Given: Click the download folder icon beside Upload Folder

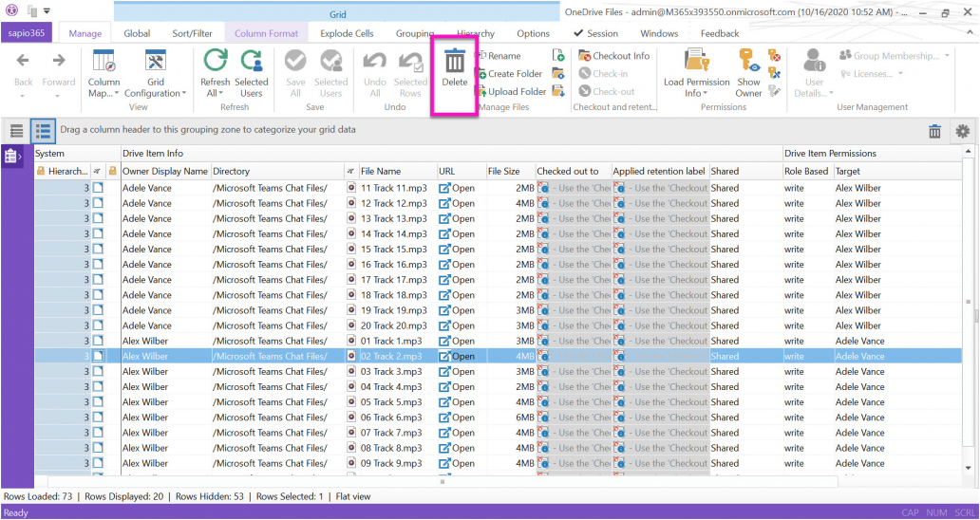Looking at the screenshot, I should 558,91.
